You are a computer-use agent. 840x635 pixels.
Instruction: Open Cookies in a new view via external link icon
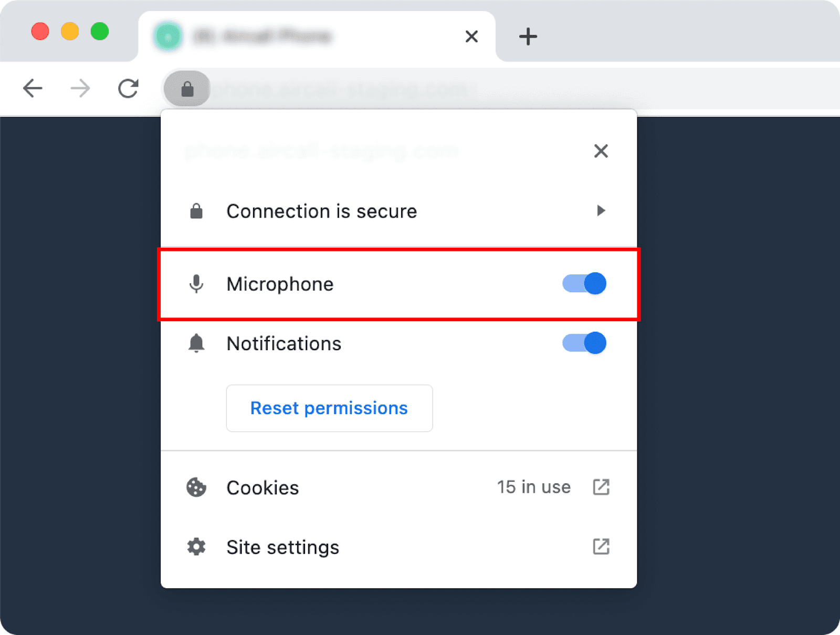[601, 487]
